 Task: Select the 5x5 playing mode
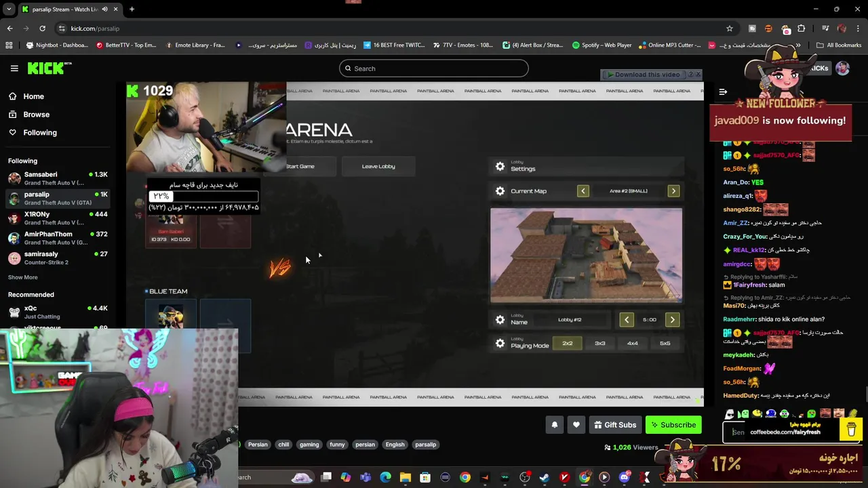pos(665,344)
